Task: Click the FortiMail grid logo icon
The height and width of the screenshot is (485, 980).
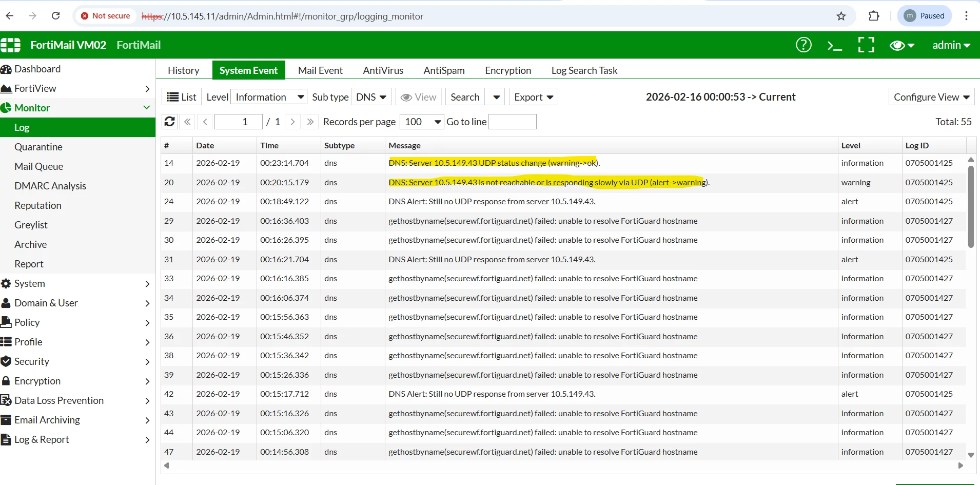Action: [11, 45]
